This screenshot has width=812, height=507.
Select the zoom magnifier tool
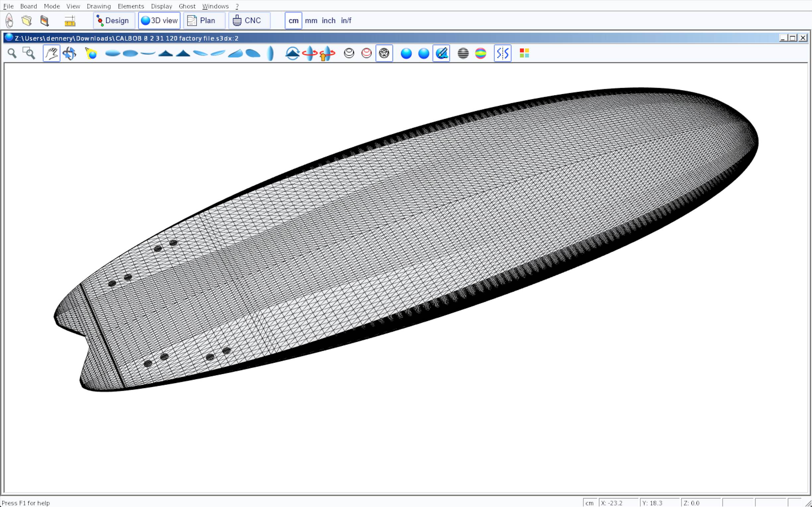pyautogui.click(x=12, y=53)
